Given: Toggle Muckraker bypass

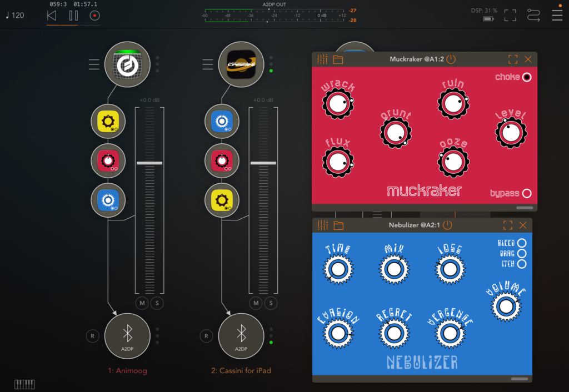Looking at the screenshot, I should coord(527,194).
